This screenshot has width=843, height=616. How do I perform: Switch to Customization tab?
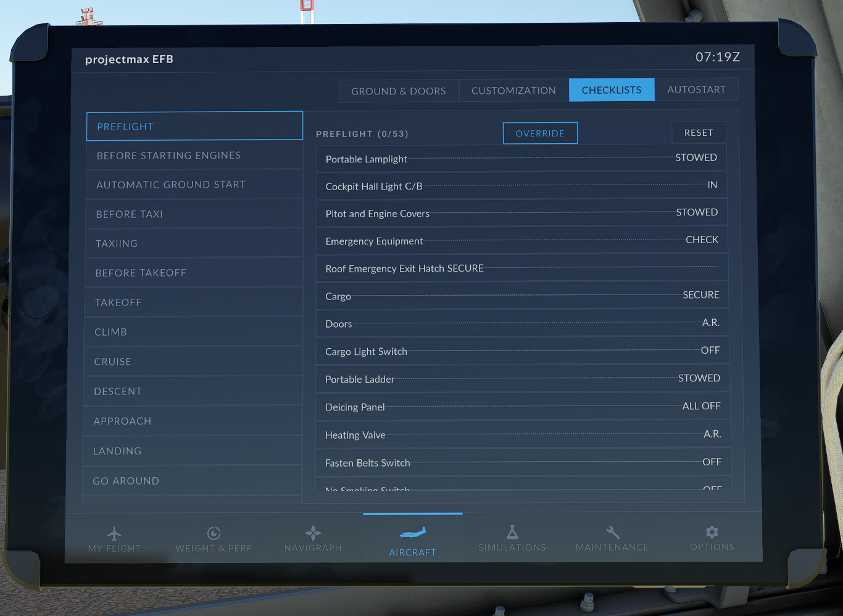513,90
